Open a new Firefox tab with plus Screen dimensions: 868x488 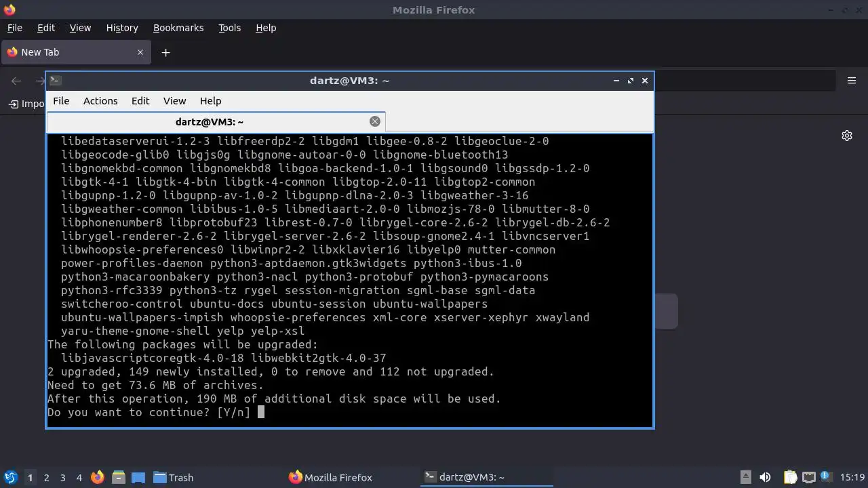pyautogui.click(x=165, y=52)
